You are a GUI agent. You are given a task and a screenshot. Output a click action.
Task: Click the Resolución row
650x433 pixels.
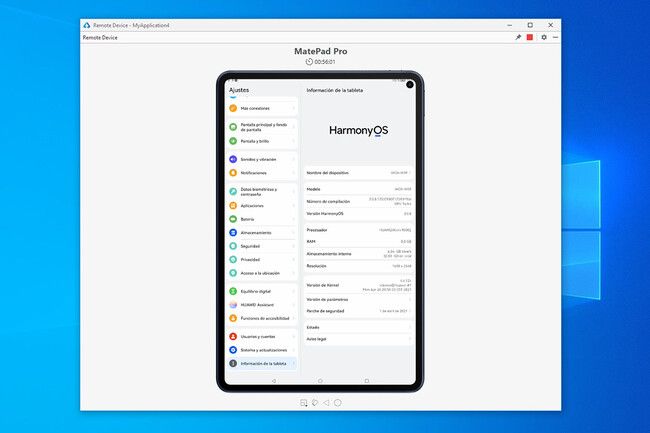(359, 266)
